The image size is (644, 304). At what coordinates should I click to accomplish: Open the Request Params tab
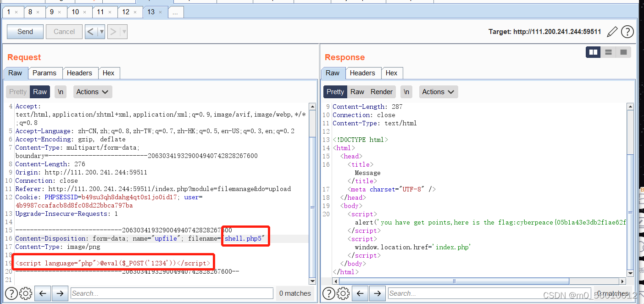click(44, 73)
